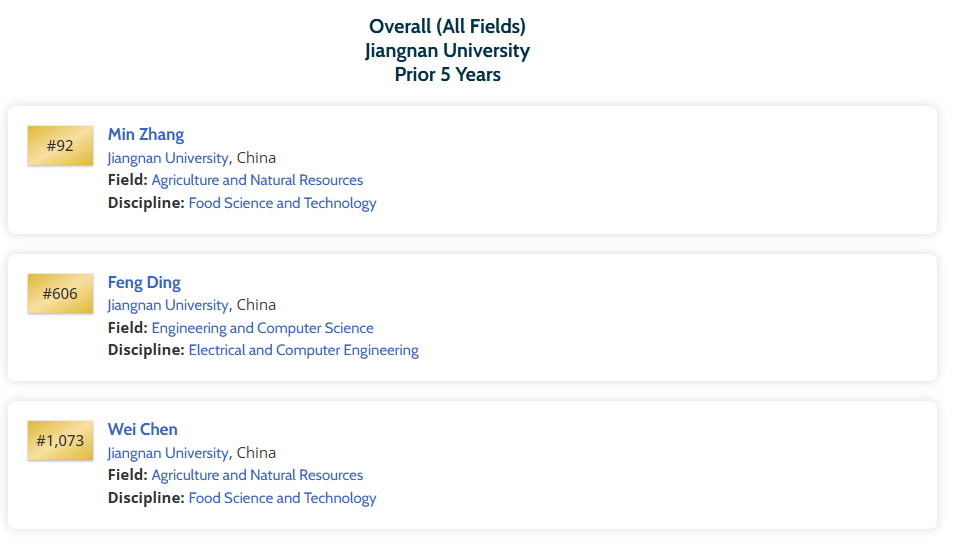Image resolution: width=955 pixels, height=542 pixels.
Task: Click the Prior 5 Years heading
Action: pyautogui.click(x=447, y=75)
